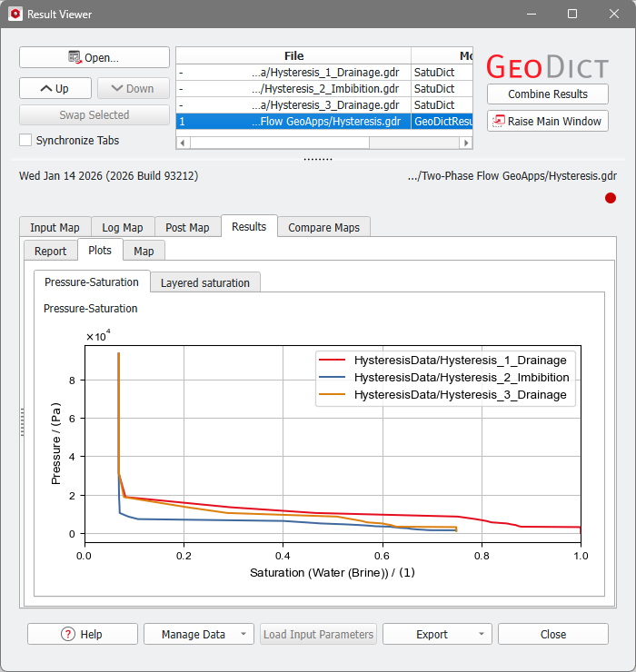Close the Result Viewer window with X
This screenshot has width=636, height=672.
613,15
